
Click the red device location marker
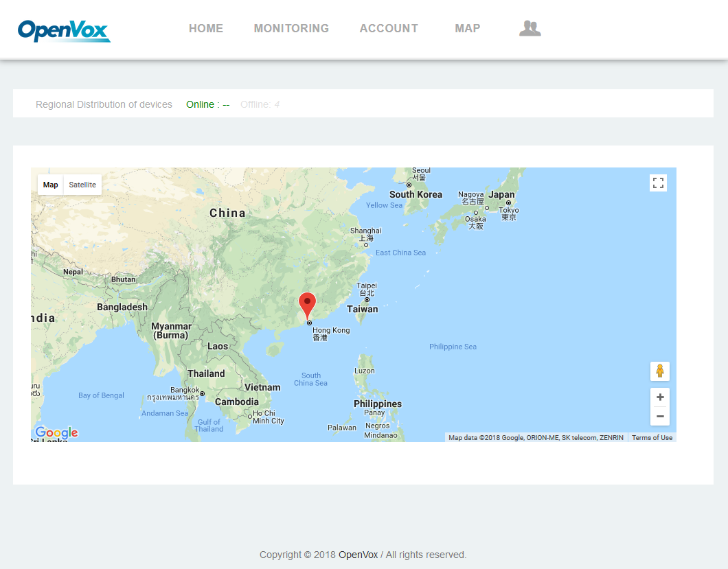pos(307,305)
